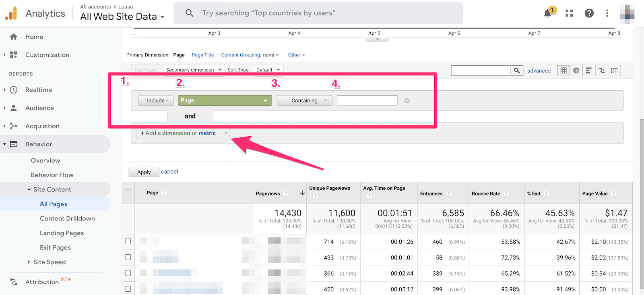This screenshot has width=644, height=295.
Task: Open Add a dimension or metric dropdown
Action: [183, 133]
